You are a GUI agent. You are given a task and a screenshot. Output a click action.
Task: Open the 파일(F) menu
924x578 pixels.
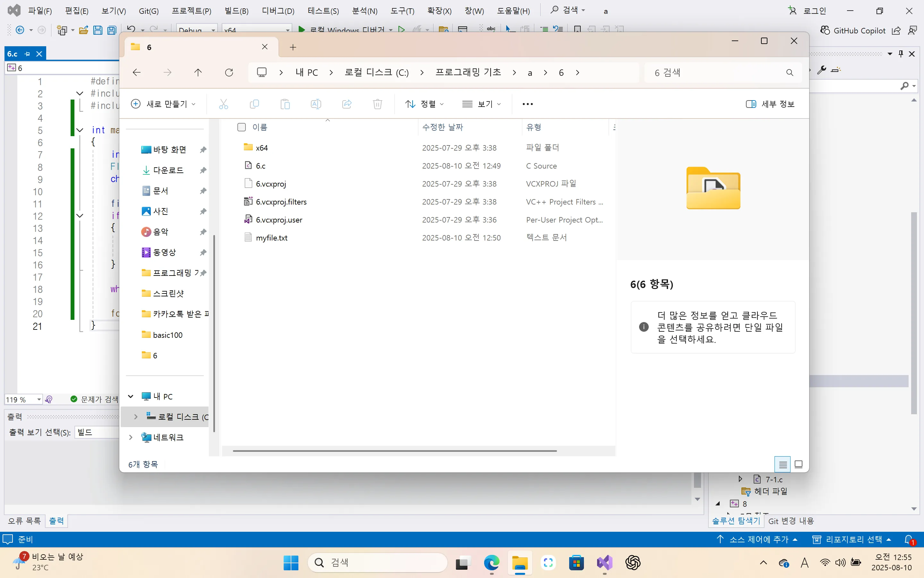40,11
